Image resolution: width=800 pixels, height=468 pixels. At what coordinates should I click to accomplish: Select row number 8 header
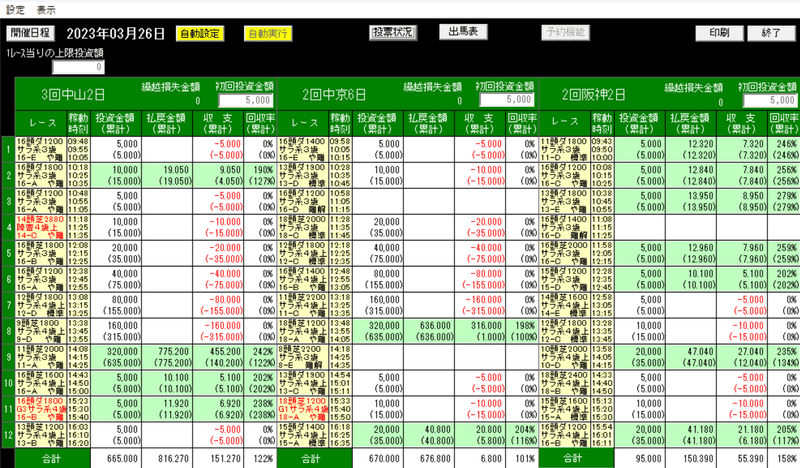click(x=8, y=331)
